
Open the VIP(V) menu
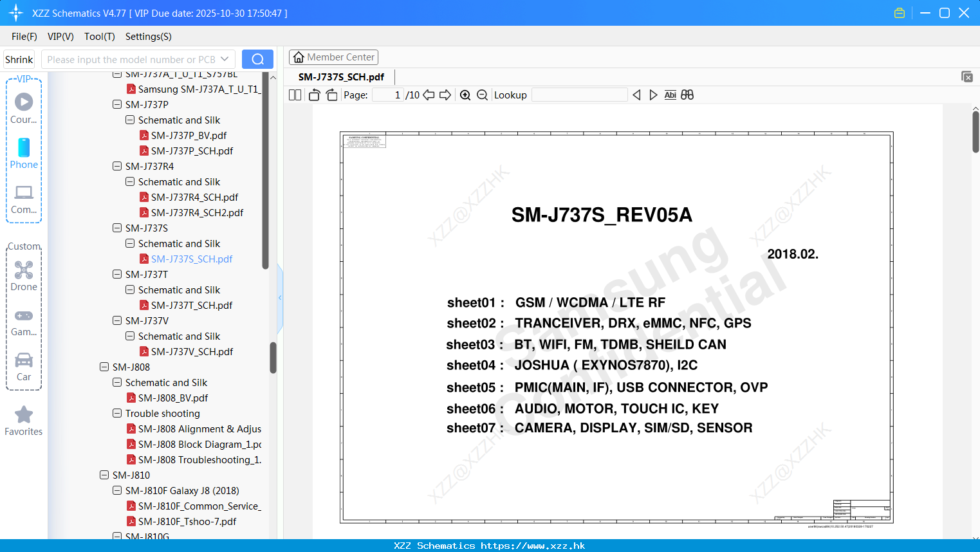point(60,37)
